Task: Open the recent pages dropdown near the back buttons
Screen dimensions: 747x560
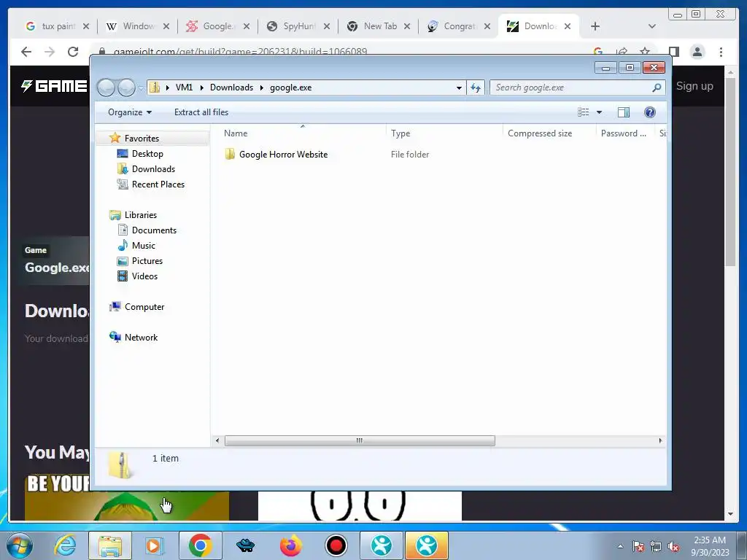Action: (x=141, y=88)
